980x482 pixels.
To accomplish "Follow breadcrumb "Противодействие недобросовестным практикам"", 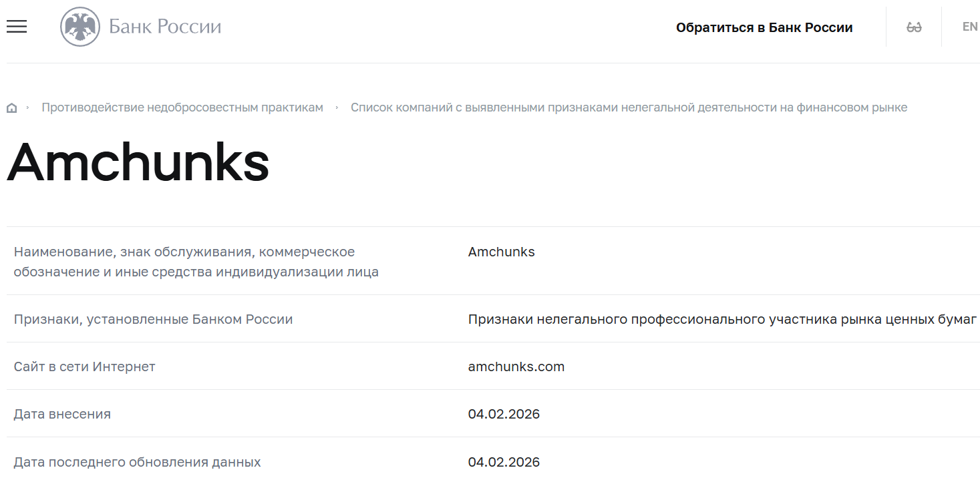I will tap(182, 107).
